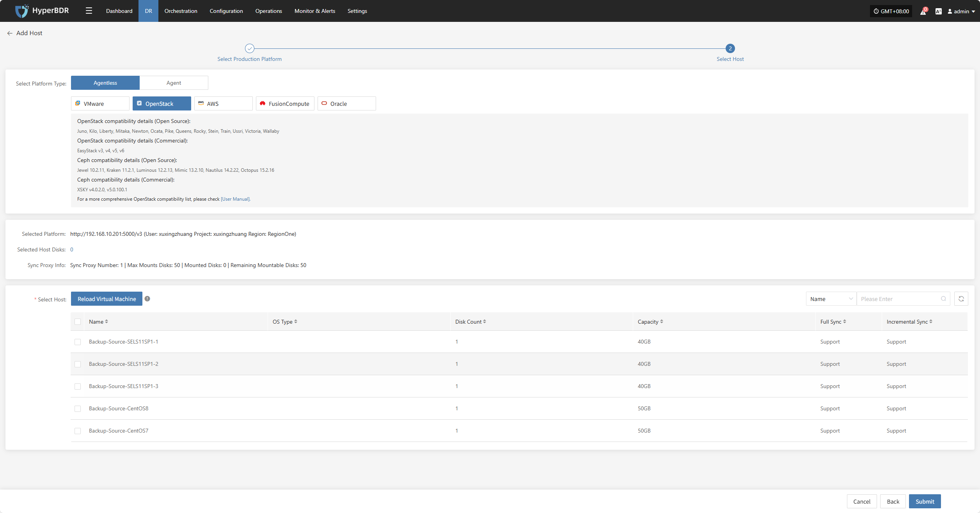Click the refresh table icon button
This screenshot has width=980, height=513.
(961, 299)
